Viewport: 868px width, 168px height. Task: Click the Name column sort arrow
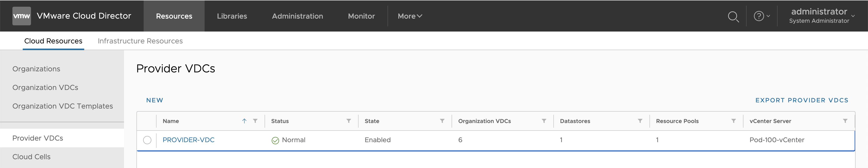coord(244,121)
